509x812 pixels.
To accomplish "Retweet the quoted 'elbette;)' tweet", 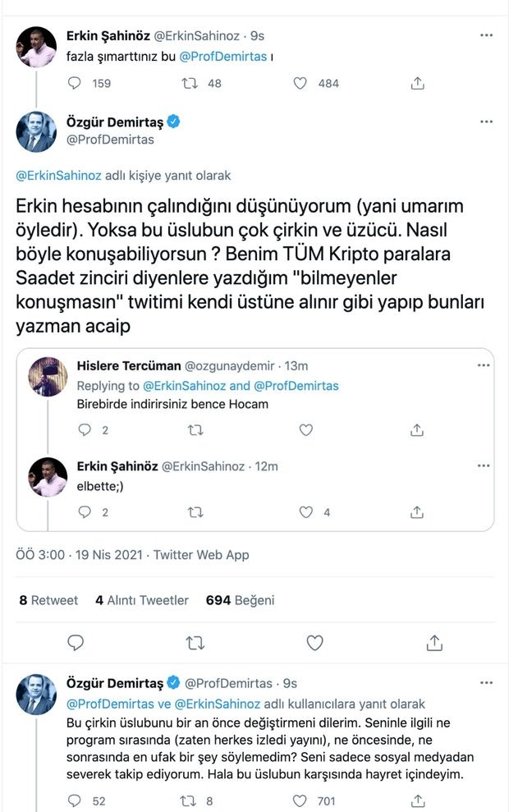I will click(195, 512).
